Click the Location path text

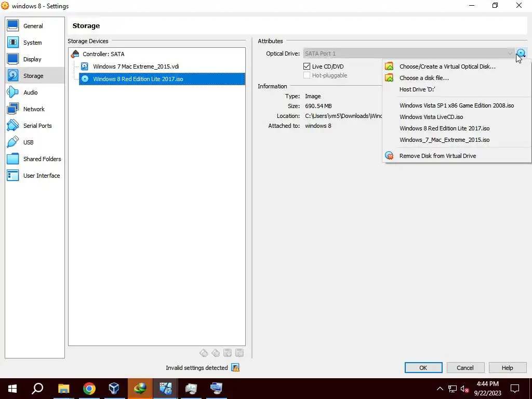tap(343, 116)
